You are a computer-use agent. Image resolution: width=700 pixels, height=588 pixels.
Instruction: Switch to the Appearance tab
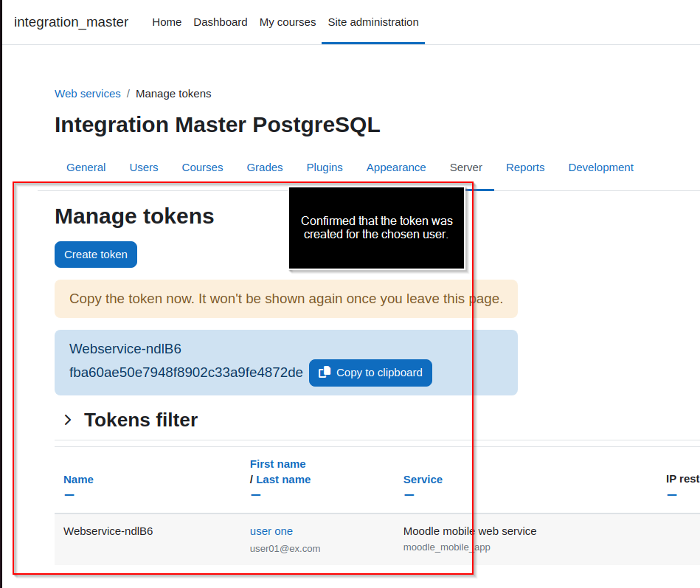(x=396, y=167)
